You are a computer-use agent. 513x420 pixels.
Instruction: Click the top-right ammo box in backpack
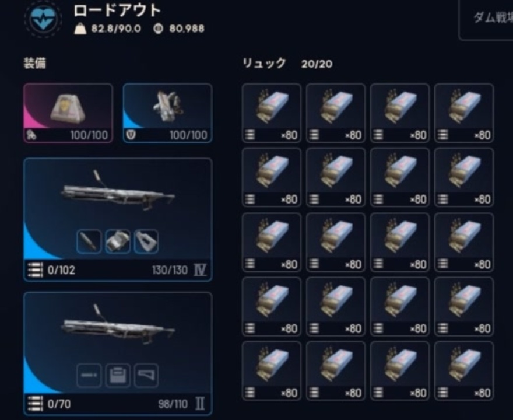click(x=464, y=113)
